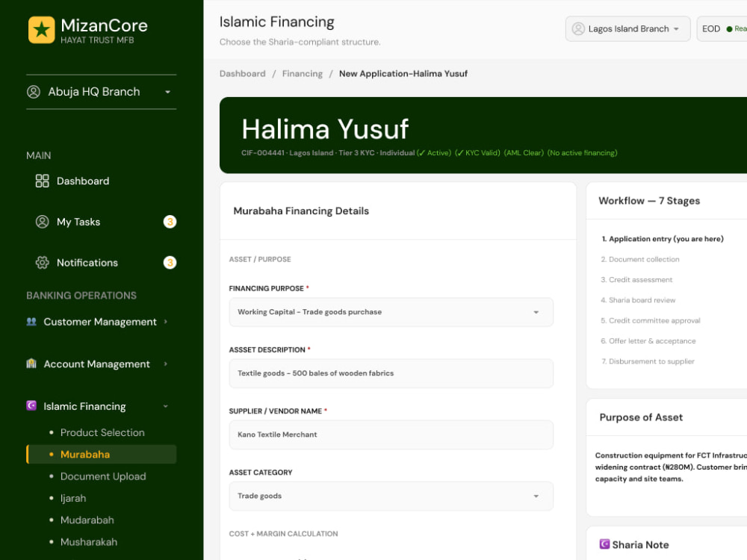Select Product Selection submenu item
The height and width of the screenshot is (560, 747).
pyautogui.click(x=102, y=432)
